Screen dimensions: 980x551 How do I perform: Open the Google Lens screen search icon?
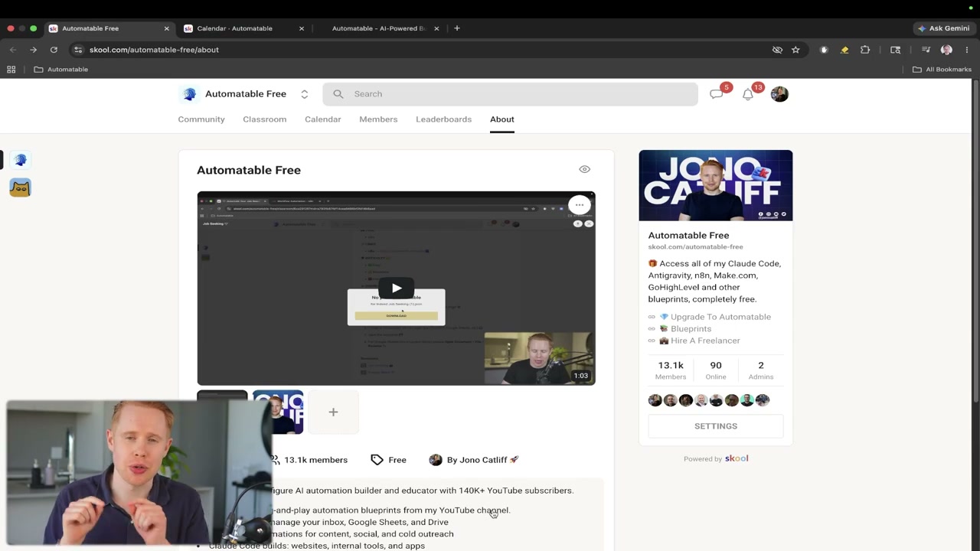pos(895,50)
